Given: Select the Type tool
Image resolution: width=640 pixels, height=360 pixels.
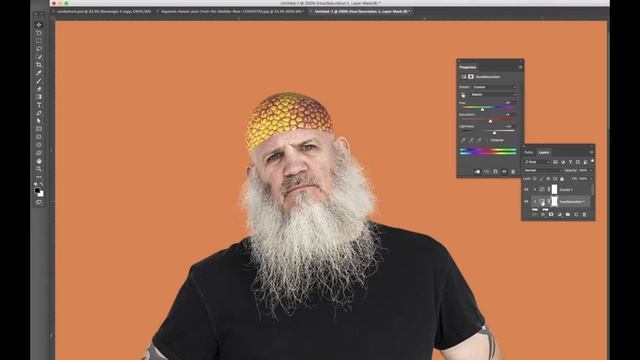Looking at the screenshot, I should (x=39, y=105).
